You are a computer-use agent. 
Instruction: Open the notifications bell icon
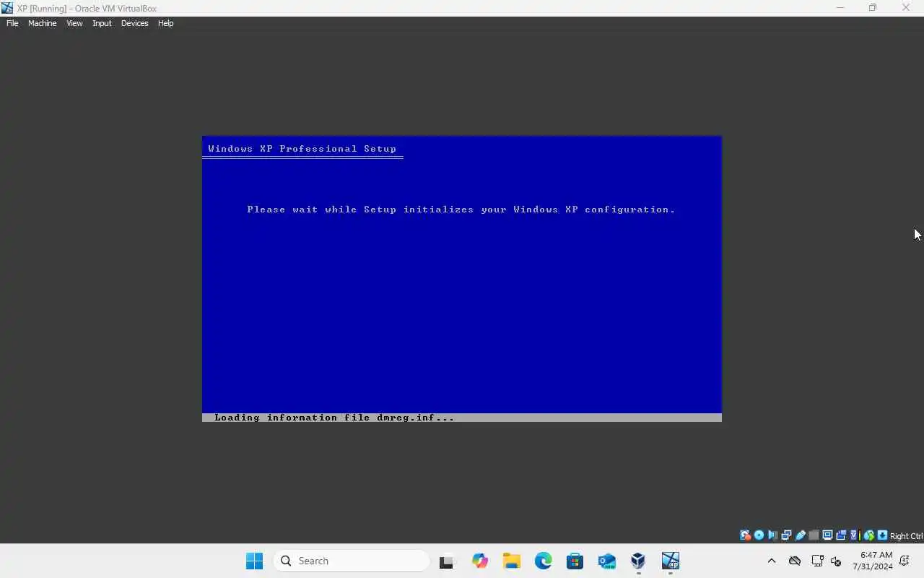pyautogui.click(x=905, y=561)
